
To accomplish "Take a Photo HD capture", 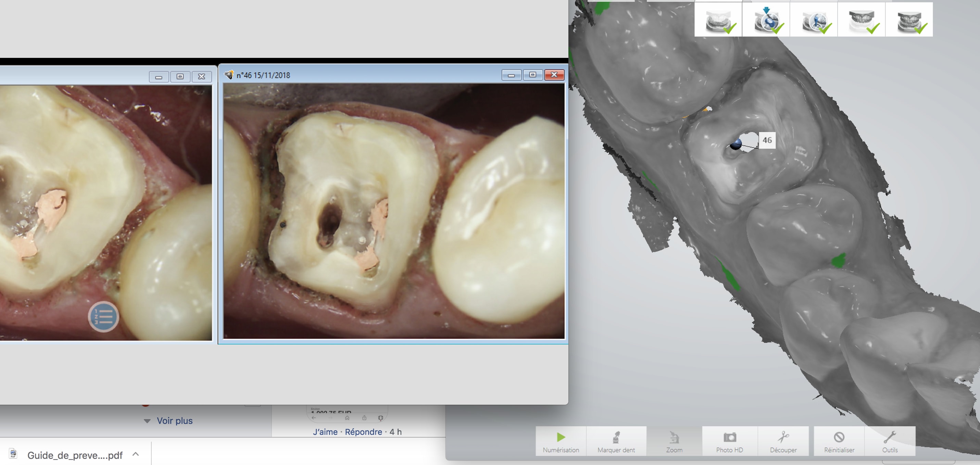I will pyautogui.click(x=729, y=441).
